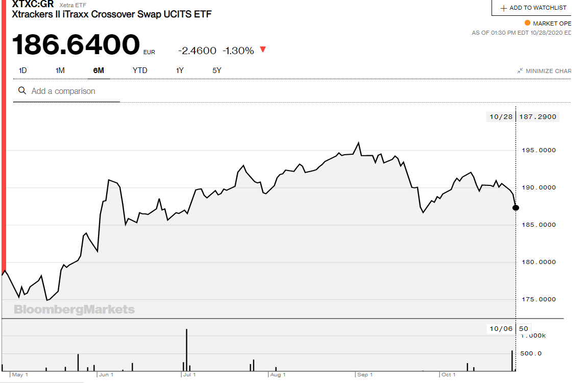Click the magnifying glass search icon
Image resolution: width=588 pixels, height=383 pixels.
coord(22,91)
